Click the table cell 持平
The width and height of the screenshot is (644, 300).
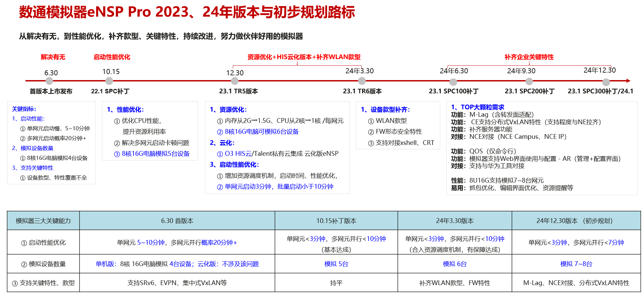click(x=336, y=283)
